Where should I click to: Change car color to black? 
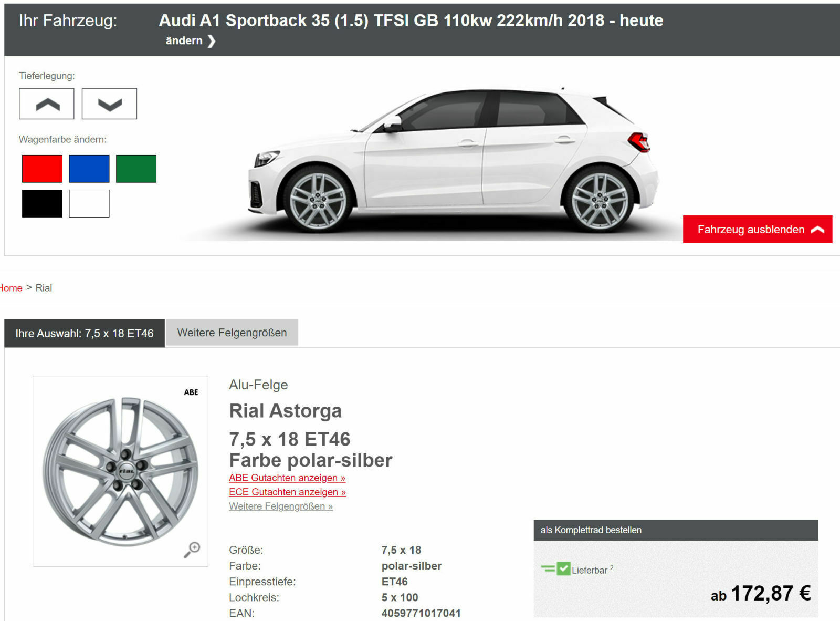[x=41, y=203]
